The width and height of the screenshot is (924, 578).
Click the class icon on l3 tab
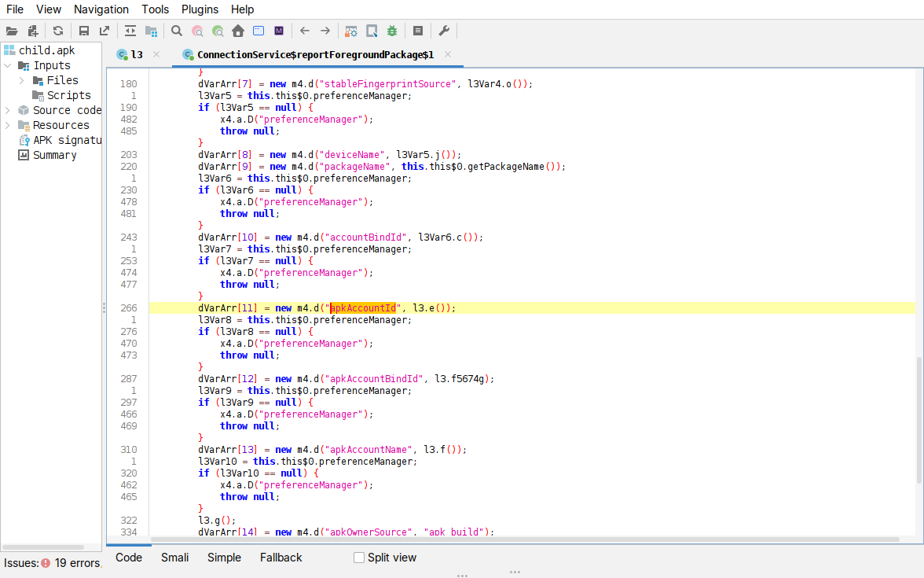[122, 55]
